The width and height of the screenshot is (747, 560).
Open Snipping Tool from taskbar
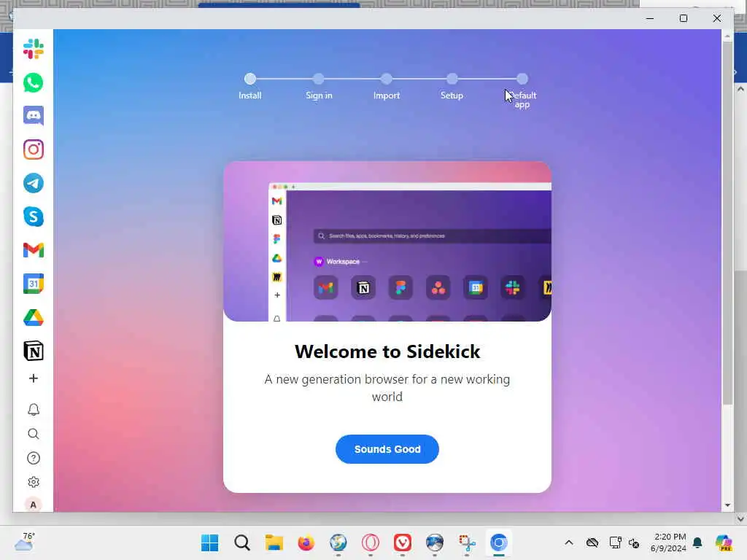coord(467,542)
